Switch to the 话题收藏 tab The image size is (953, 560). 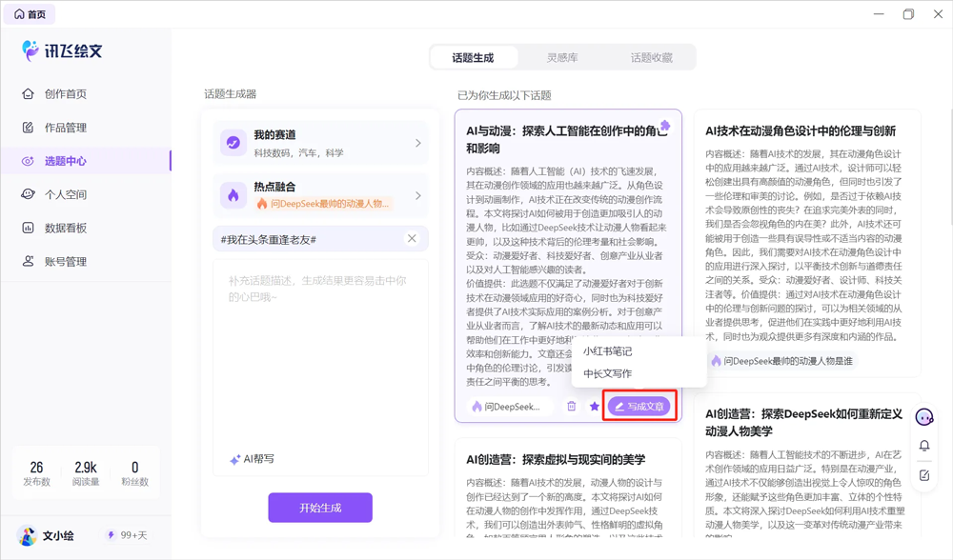[x=652, y=58]
